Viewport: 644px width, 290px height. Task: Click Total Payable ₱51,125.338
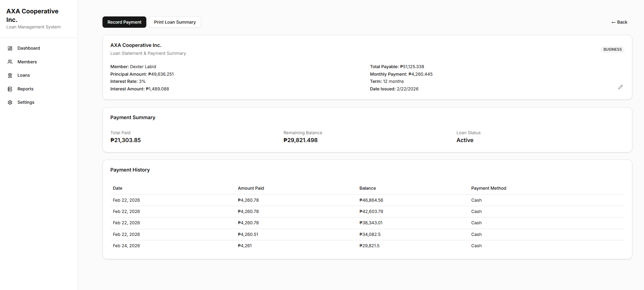click(397, 67)
